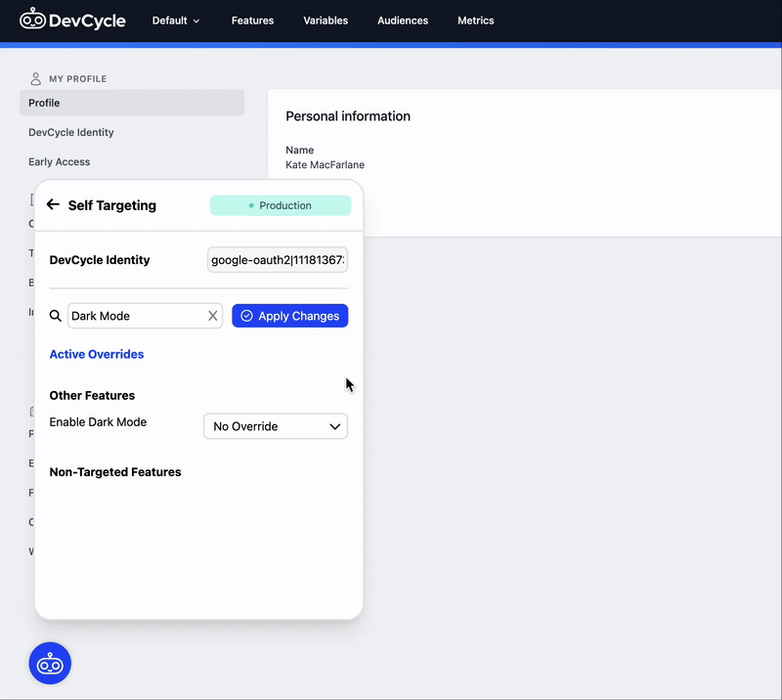The height and width of the screenshot is (700, 782).
Task: Open the Audiences menu item
Action: tap(403, 20)
